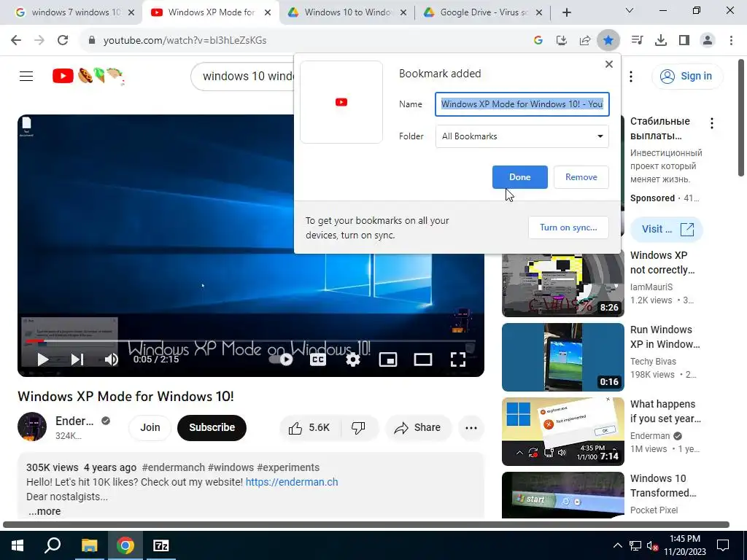
Task: Click Visit button on sponsored ad
Action: 667,230
